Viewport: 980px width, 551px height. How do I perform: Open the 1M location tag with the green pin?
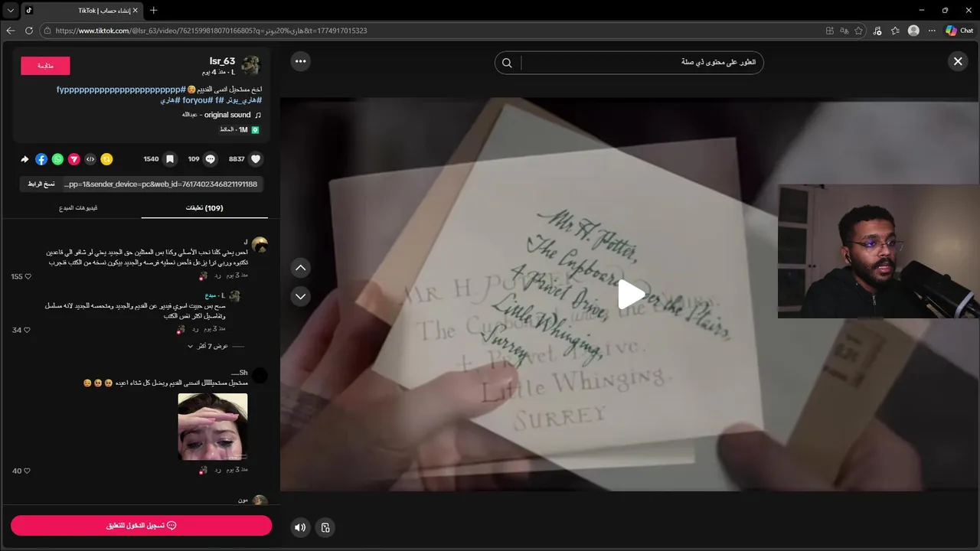tap(239, 130)
